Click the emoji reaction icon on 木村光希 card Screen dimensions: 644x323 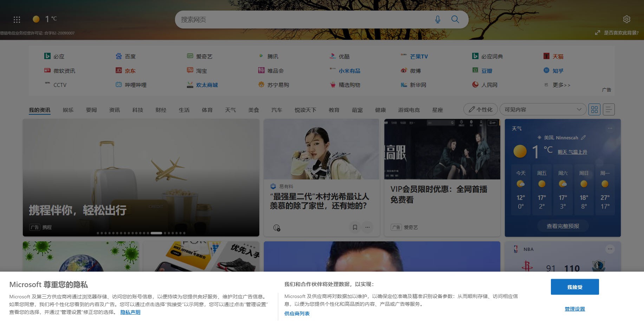pyautogui.click(x=277, y=228)
